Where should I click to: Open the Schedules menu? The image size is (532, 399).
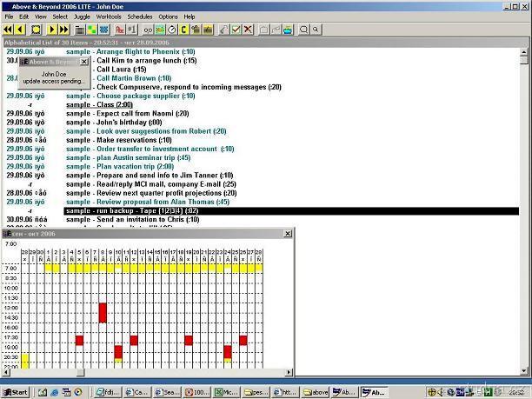[x=140, y=17]
